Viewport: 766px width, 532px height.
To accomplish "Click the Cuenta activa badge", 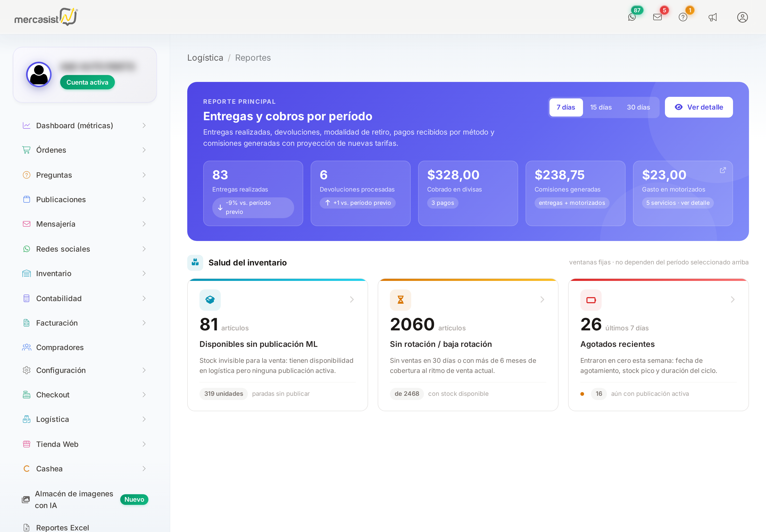I will click(x=87, y=82).
